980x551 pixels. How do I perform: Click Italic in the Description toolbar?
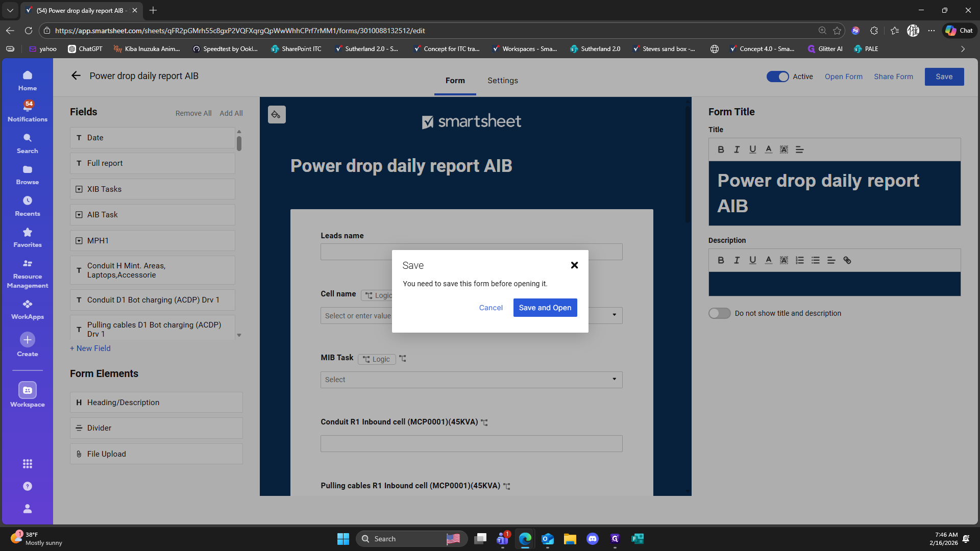click(x=737, y=260)
